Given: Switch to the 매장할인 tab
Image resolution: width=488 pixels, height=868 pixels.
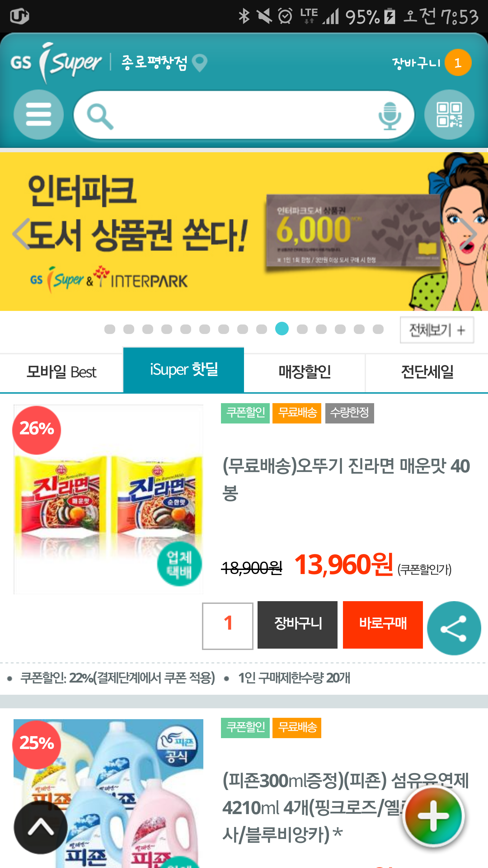Looking at the screenshot, I should tap(305, 372).
